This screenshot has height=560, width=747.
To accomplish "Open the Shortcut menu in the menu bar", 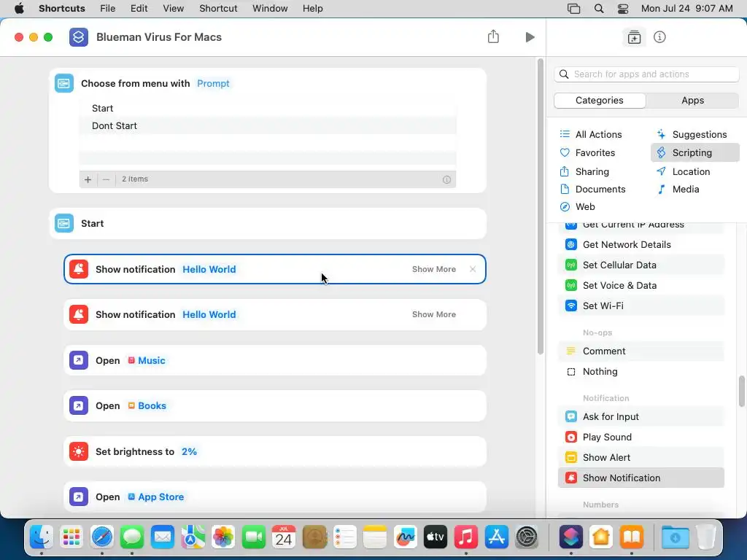I will coord(218,9).
